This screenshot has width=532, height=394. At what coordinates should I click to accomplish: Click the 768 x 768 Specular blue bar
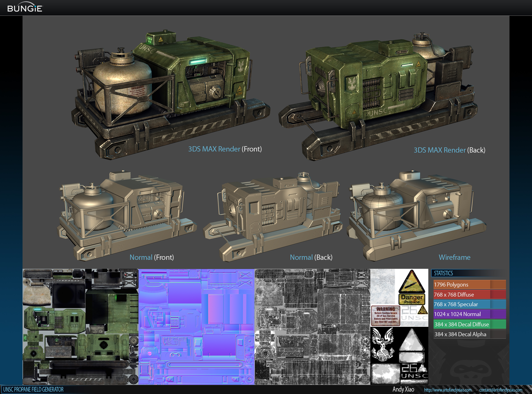470,304
